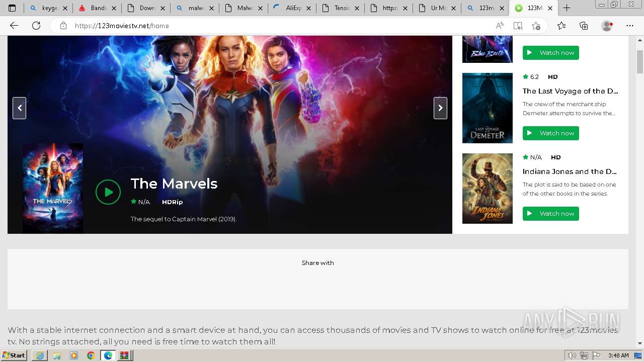Click the Share with label
Screen dimensions: 644x362
[318, 263]
